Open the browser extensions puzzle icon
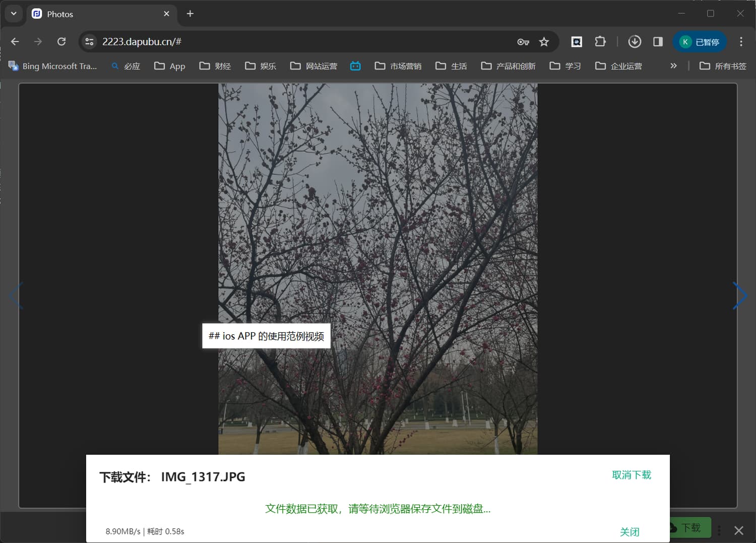The image size is (756, 543). [x=600, y=42]
